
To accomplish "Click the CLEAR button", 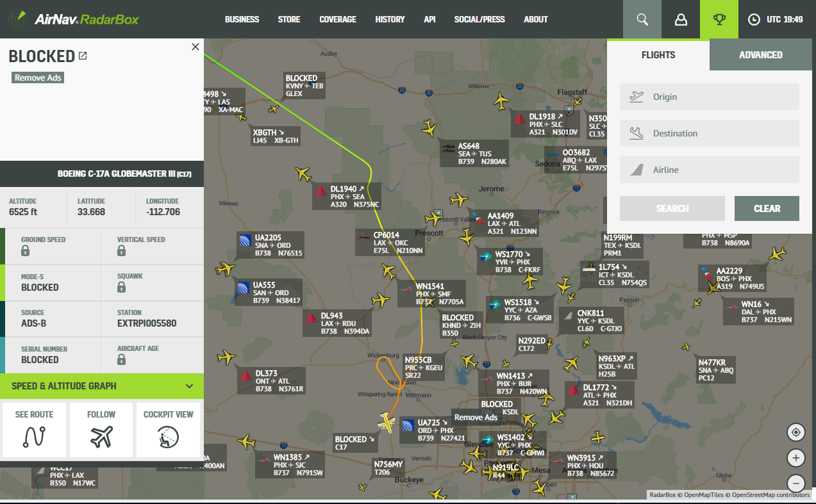I will 767,208.
